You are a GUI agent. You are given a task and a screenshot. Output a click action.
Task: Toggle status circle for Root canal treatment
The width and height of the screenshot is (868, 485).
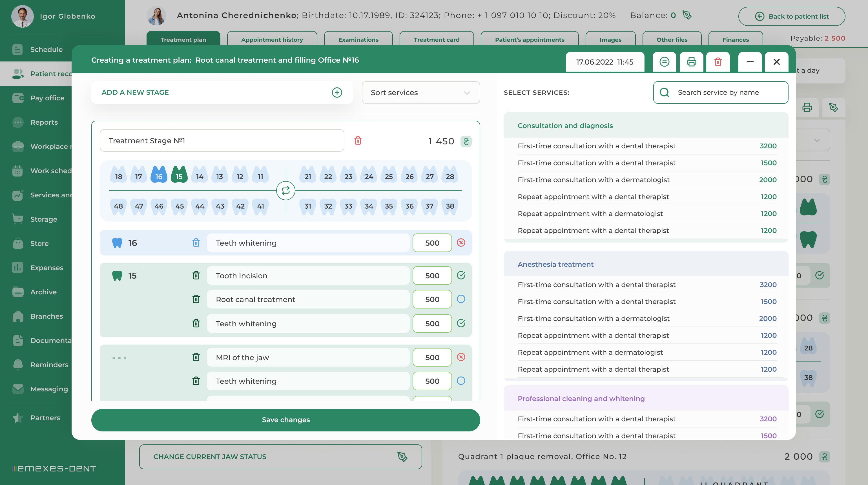click(461, 299)
